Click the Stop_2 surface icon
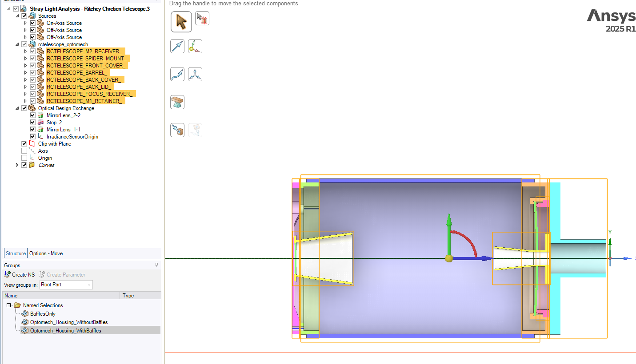Image resolution: width=636 pixels, height=364 pixels. tap(40, 123)
